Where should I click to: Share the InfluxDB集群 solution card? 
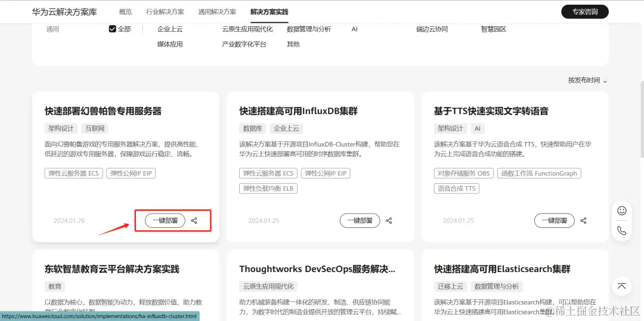389,221
